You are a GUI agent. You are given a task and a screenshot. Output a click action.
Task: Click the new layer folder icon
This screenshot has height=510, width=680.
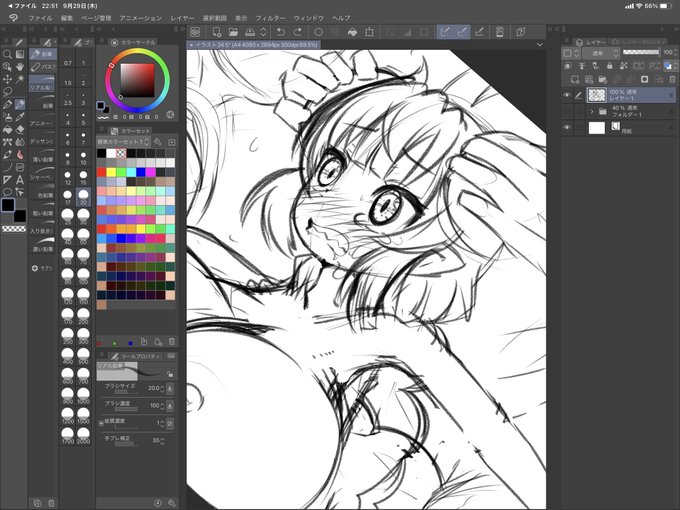[x=603, y=79]
